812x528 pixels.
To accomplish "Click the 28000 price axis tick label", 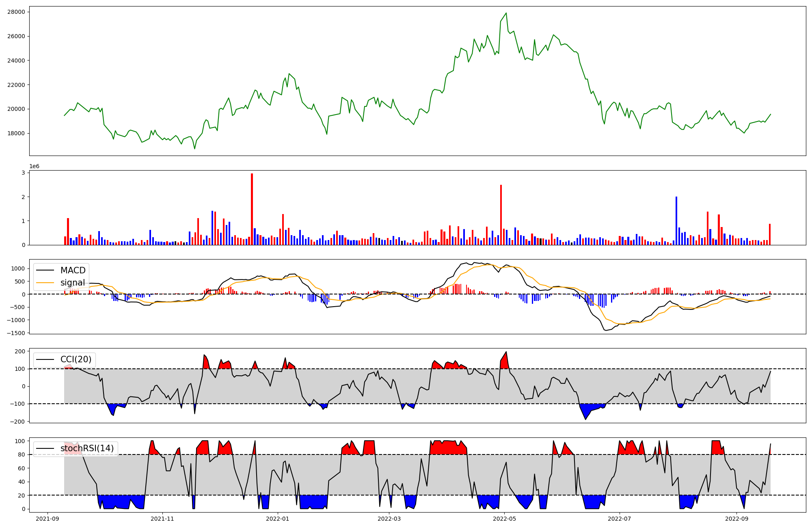I will [16, 12].
